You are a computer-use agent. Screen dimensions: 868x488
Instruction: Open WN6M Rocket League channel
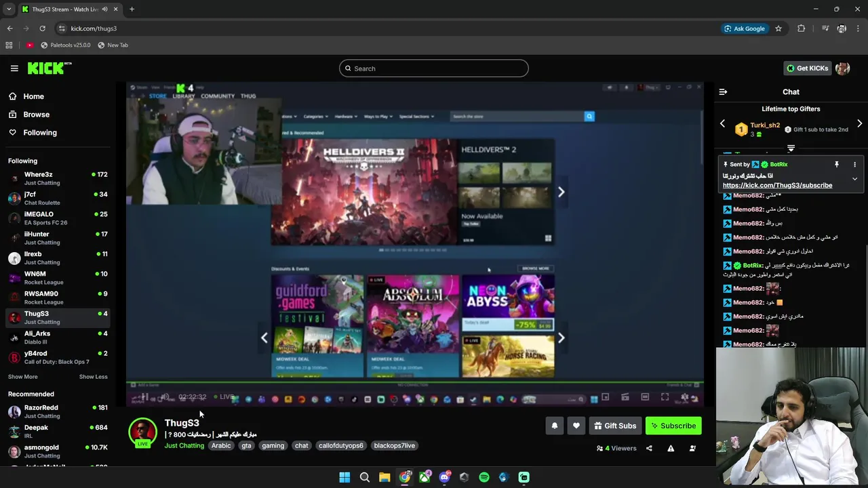58,278
